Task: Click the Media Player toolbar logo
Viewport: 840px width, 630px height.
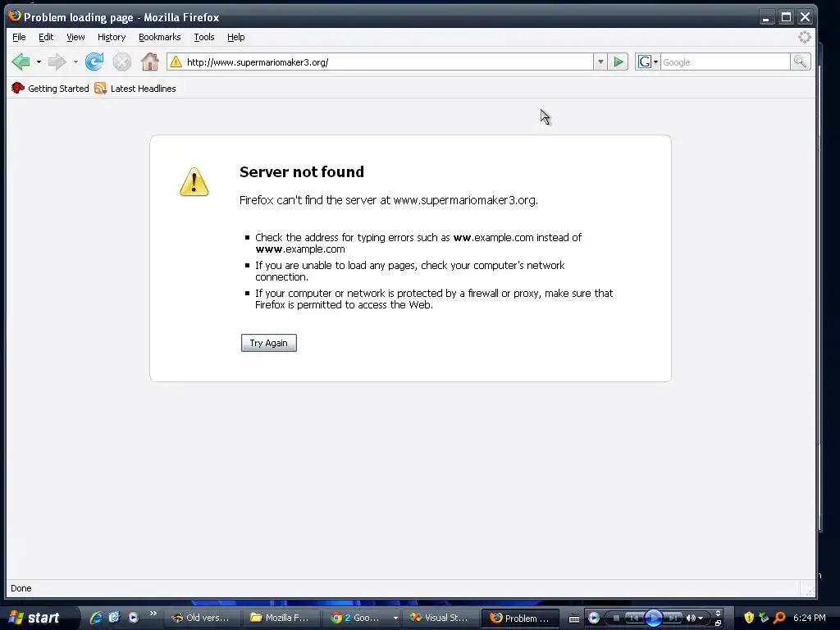Action: pos(594,618)
